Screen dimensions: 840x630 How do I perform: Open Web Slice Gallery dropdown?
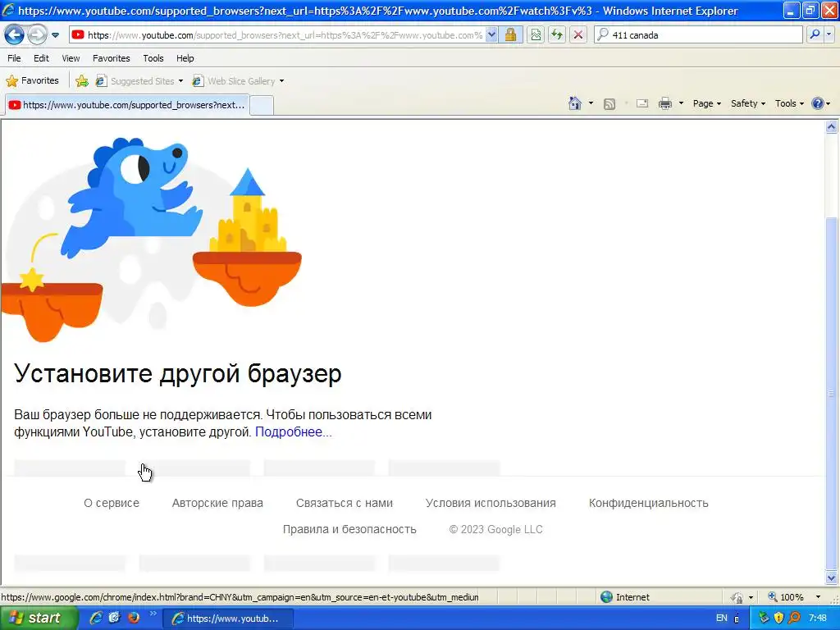[x=239, y=81]
